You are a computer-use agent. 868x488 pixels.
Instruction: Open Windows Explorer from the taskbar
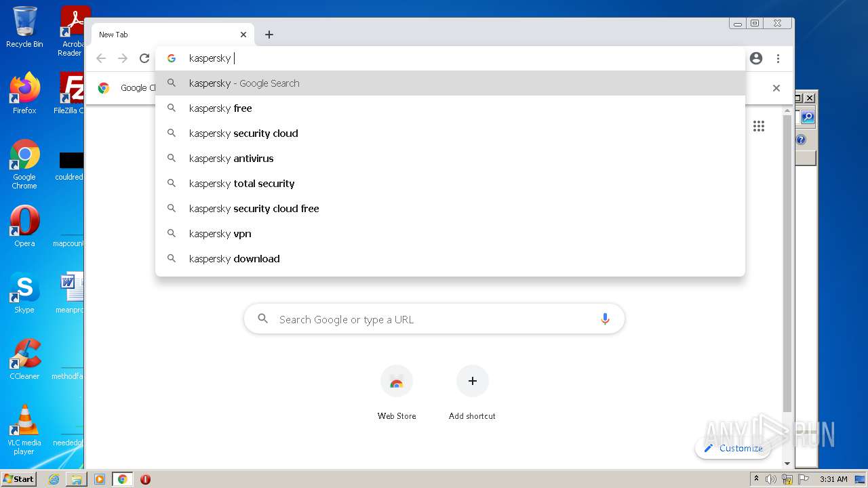pos(77,479)
